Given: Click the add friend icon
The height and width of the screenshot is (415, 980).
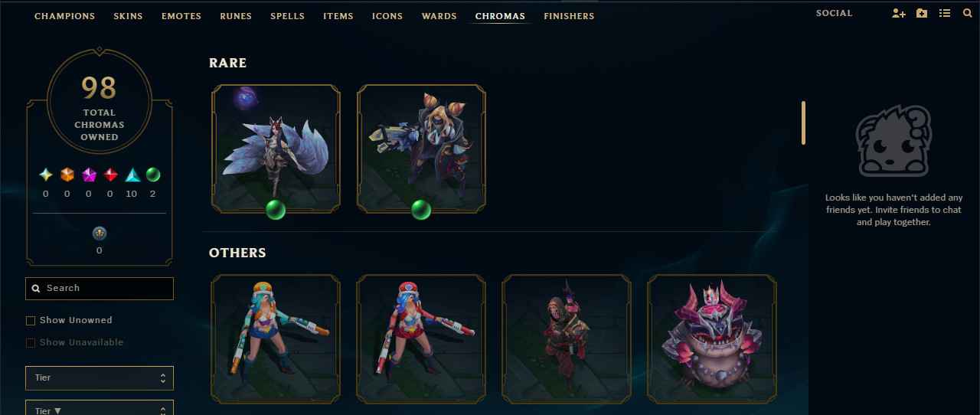Looking at the screenshot, I should (x=899, y=13).
